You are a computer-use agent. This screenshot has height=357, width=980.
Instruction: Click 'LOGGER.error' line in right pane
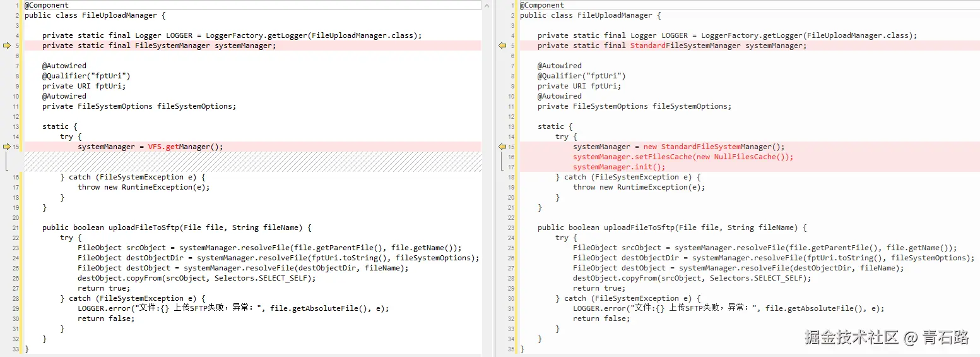(x=729, y=308)
